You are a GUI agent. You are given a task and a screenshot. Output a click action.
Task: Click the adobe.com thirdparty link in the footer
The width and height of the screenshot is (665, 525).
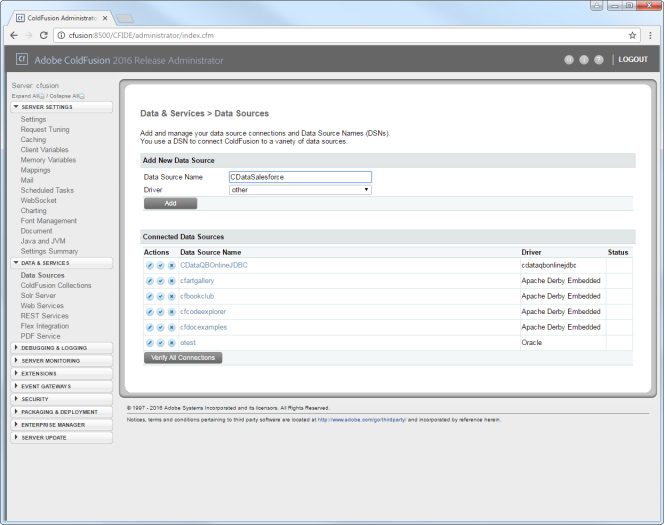coord(362,420)
